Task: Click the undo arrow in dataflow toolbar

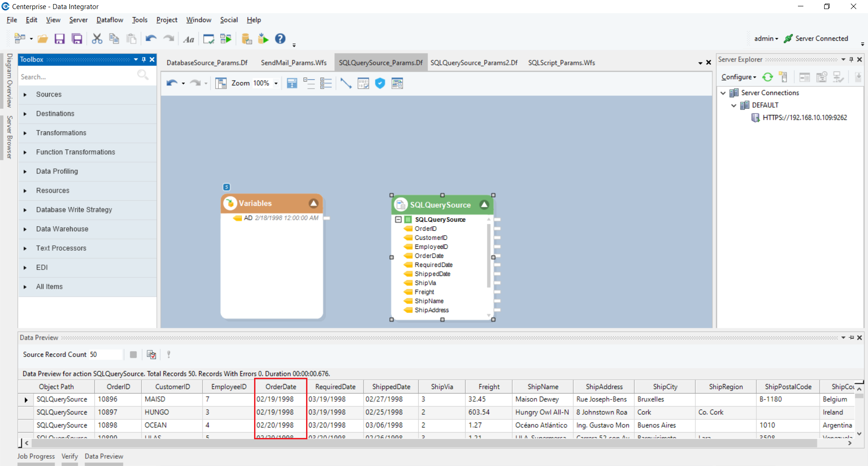Action: (x=172, y=83)
